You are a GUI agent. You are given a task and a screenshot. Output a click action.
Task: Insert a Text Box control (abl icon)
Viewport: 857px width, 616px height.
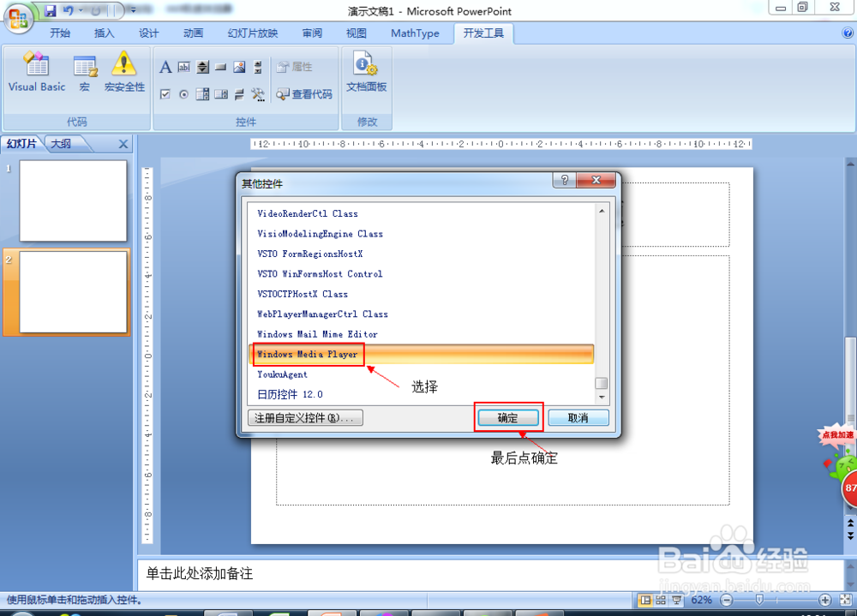point(184,67)
